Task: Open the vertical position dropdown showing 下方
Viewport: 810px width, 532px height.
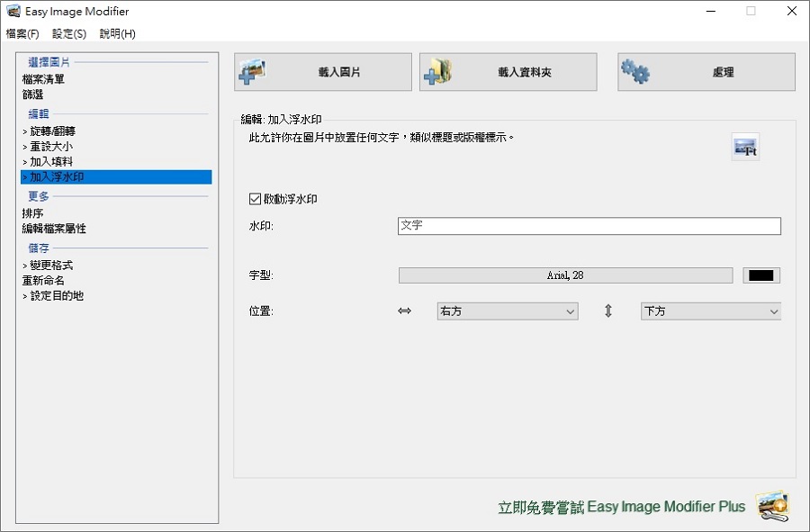Action: [x=711, y=311]
